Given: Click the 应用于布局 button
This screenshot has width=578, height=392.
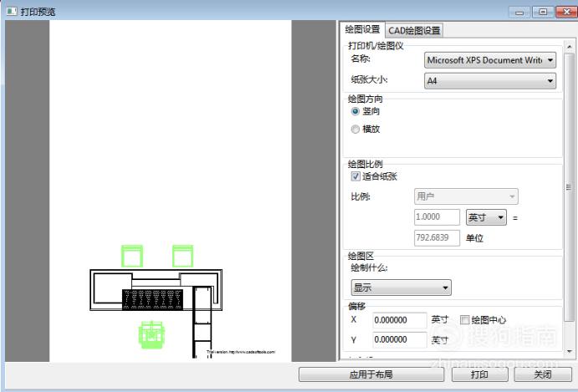Looking at the screenshot, I should (x=371, y=374).
